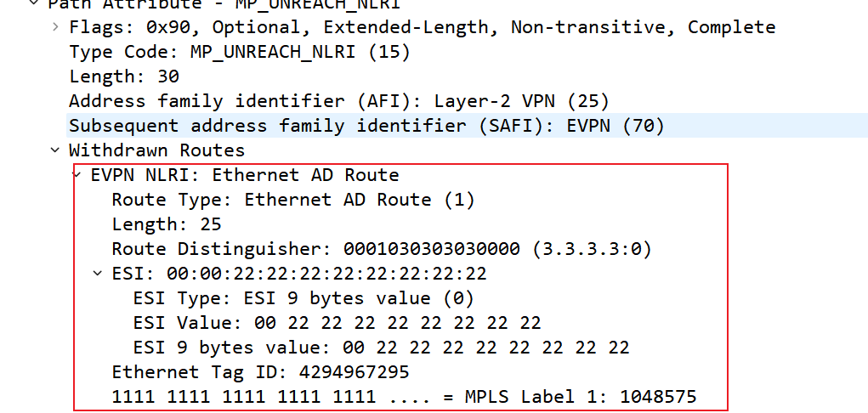Select the Length: 25 field
The width and height of the screenshot is (868, 413).
[x=166, y=224]
